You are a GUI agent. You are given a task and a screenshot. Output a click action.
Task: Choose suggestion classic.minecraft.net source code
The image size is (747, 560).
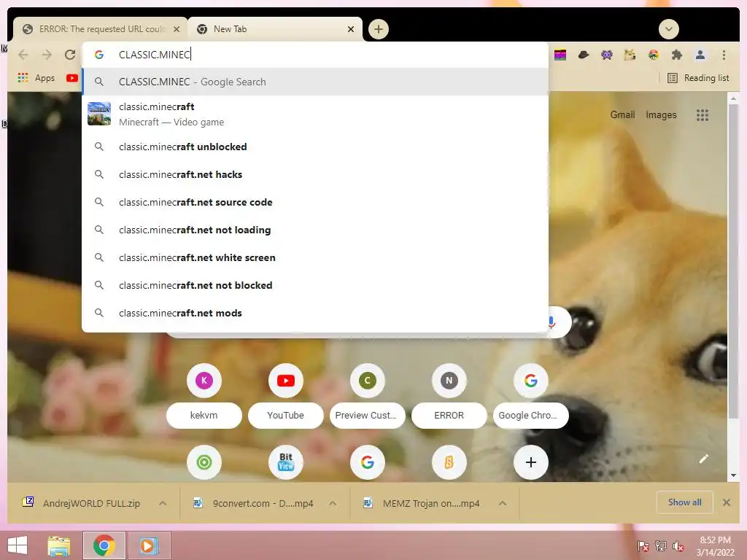(315, 202)
